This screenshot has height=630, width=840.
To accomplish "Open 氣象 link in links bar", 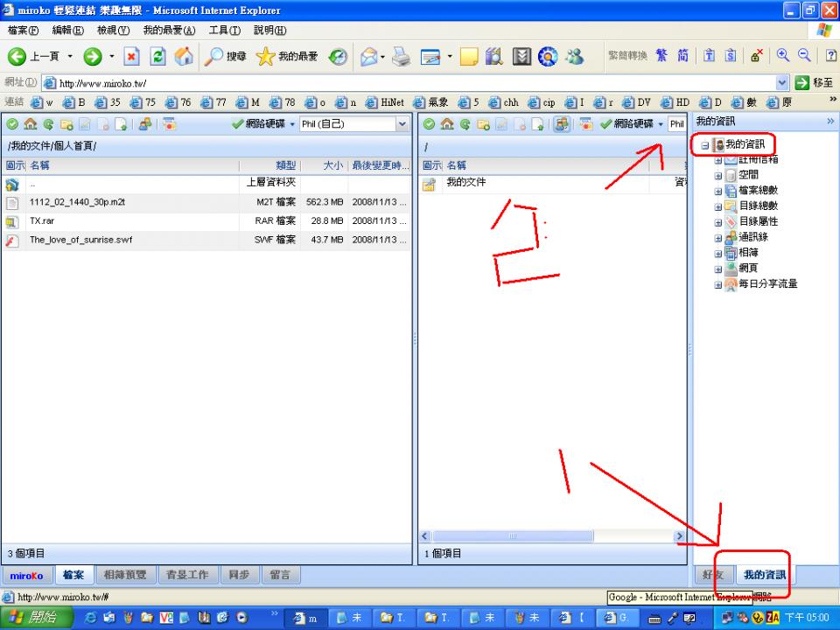I will click(430, 101).
